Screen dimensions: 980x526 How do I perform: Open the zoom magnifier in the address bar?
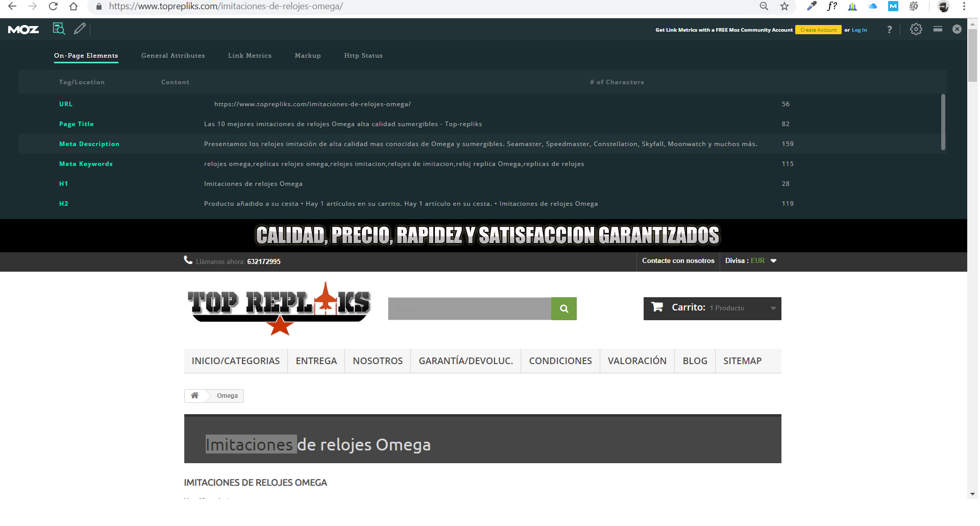pos(764,6)
